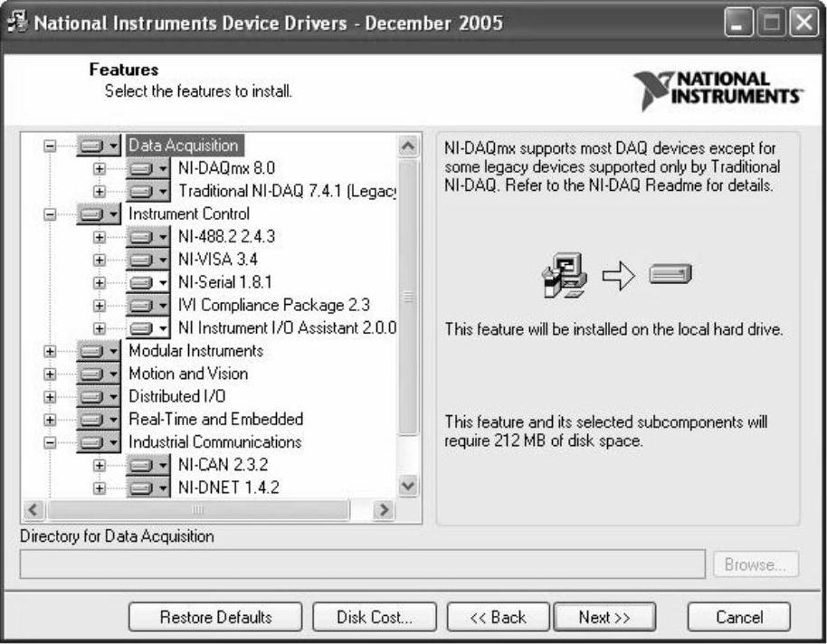Select NI-DAQmx 8.0 in feature tree
The width and height of the screenshot is (827, 644).
[226, 168]
